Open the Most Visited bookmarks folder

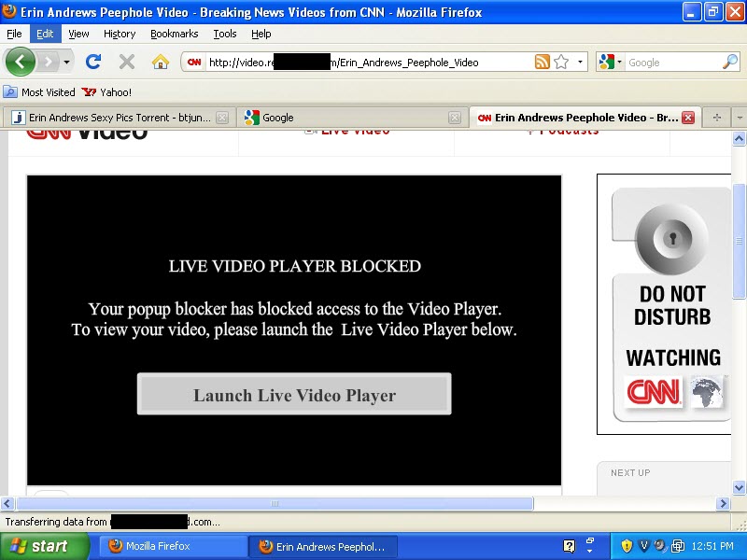tap(39, 91)
